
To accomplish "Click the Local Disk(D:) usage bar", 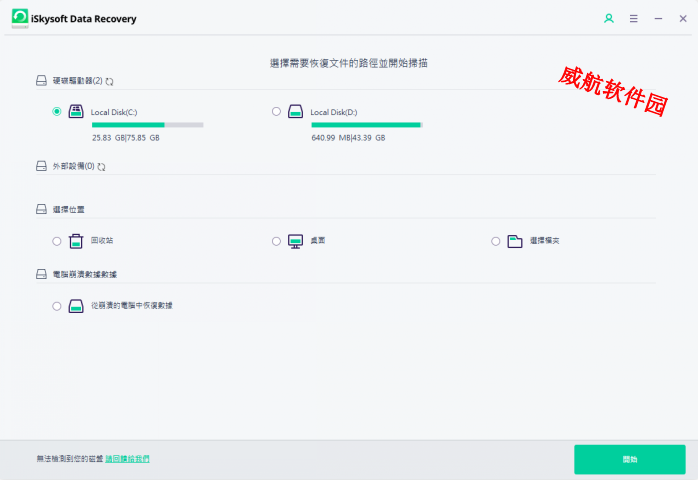I will 367,125.
